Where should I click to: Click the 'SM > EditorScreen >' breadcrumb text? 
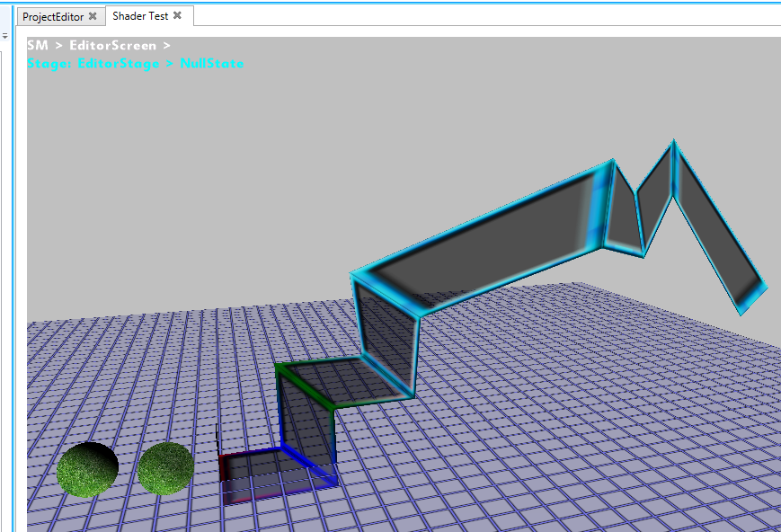tap(99, 45)
